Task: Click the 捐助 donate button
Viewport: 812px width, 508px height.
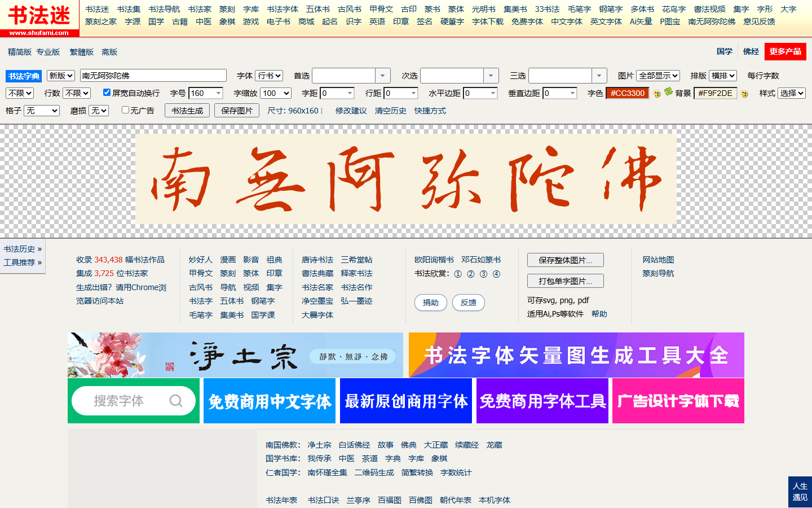Action: click(431, 303)
